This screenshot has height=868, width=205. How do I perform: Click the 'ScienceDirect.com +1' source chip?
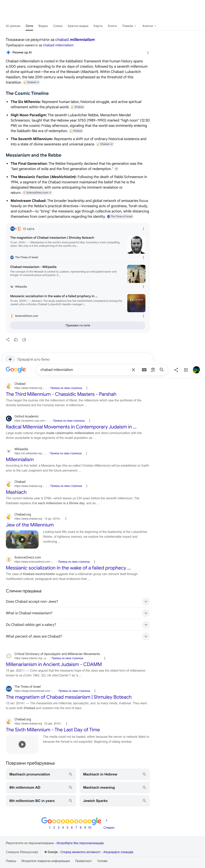(37, 193)
